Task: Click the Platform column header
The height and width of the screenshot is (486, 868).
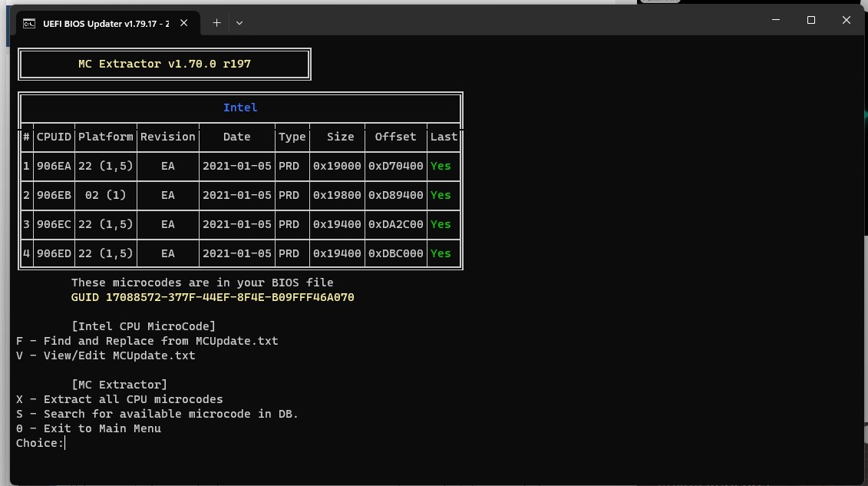Action: (x=106, y=137)
